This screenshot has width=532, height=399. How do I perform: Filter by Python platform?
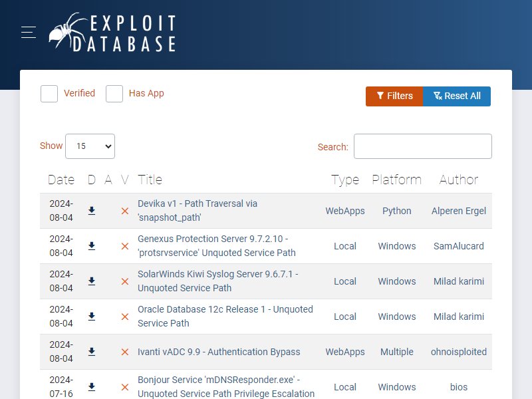396,211
